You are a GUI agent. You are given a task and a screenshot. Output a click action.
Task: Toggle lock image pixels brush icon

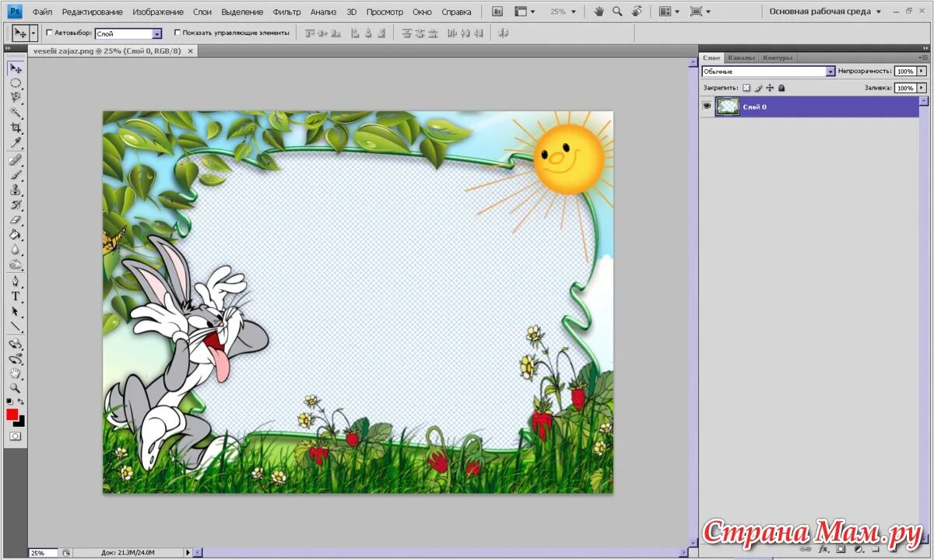click(758, 88)
